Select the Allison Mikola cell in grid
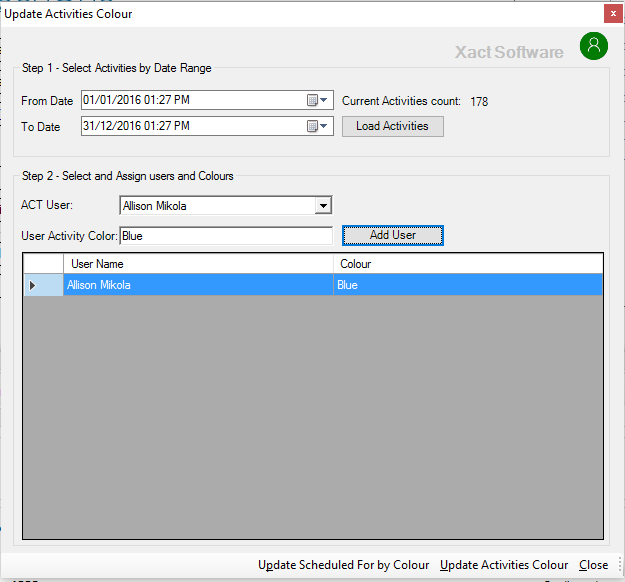 (x=198, y=285)
